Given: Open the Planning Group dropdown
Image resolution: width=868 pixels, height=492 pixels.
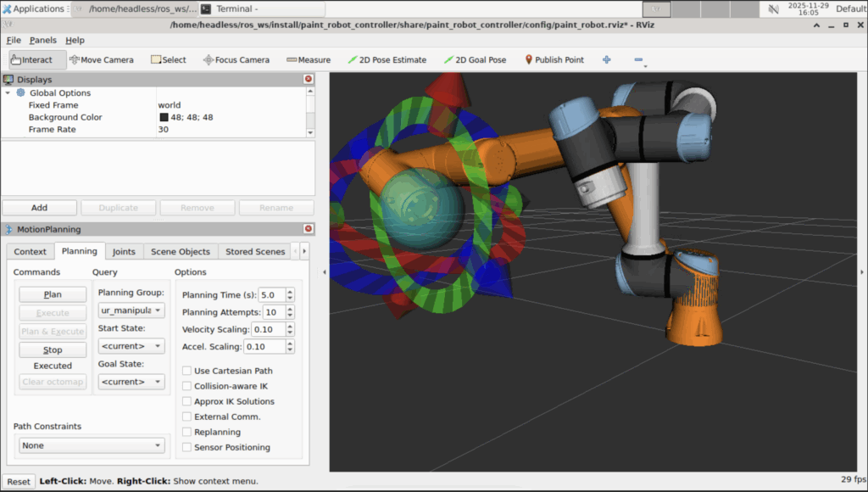Looking at the screenshot, I should tap(131, 310).
